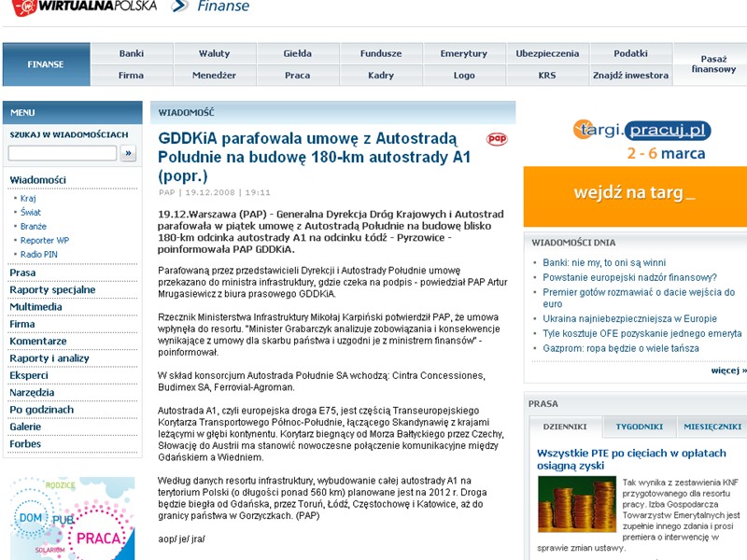
Task: Click the FINANSE main tab
Action: [x=46, y=64]
